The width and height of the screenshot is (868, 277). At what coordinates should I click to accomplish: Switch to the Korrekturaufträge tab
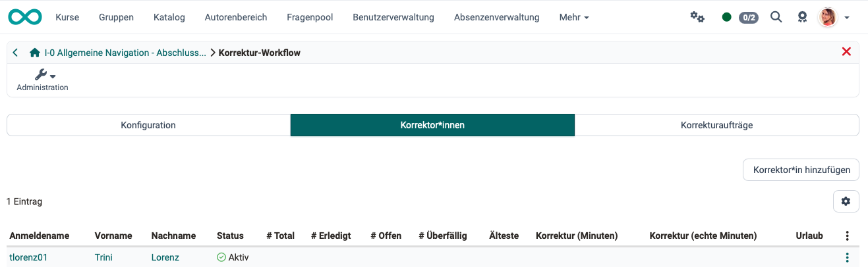tap(716, 125)
